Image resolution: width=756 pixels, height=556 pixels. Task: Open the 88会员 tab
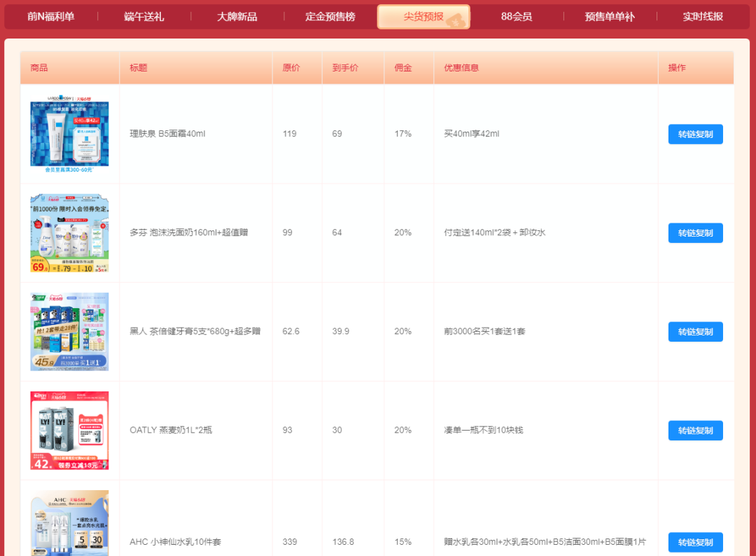tap(517, 17)
